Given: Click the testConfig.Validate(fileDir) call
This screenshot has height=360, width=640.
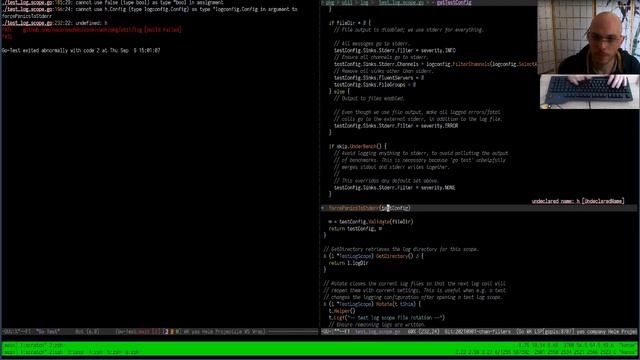Looking at the screenshot, I should (x=376, y=222).
